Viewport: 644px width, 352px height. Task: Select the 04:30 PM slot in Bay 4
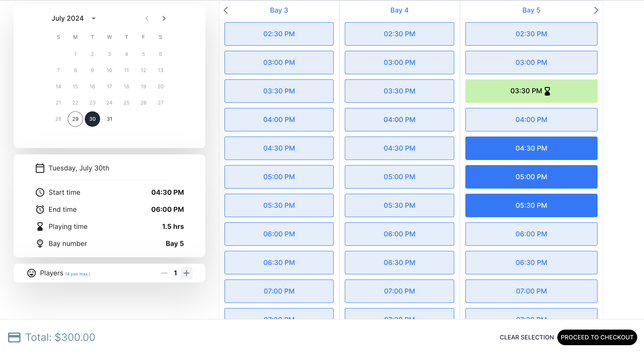(399, 148)
